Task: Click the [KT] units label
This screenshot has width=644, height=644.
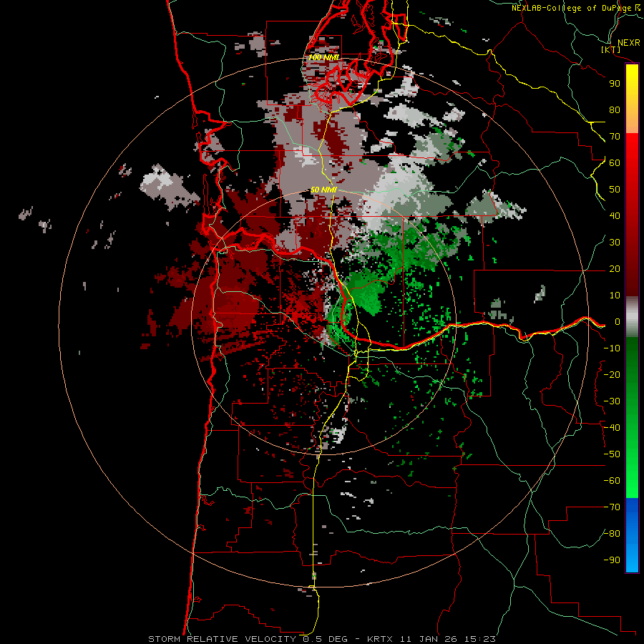Action: (611, 49)
